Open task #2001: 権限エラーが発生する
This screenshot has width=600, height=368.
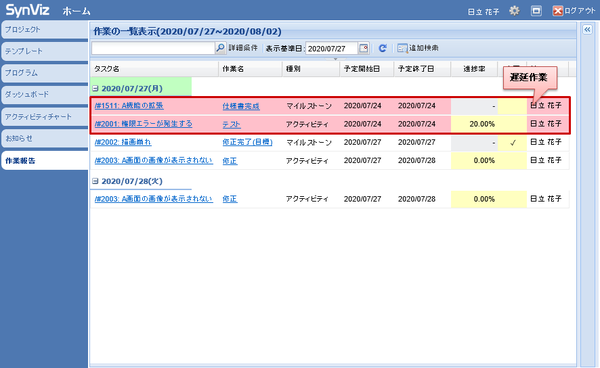point(143,124)
